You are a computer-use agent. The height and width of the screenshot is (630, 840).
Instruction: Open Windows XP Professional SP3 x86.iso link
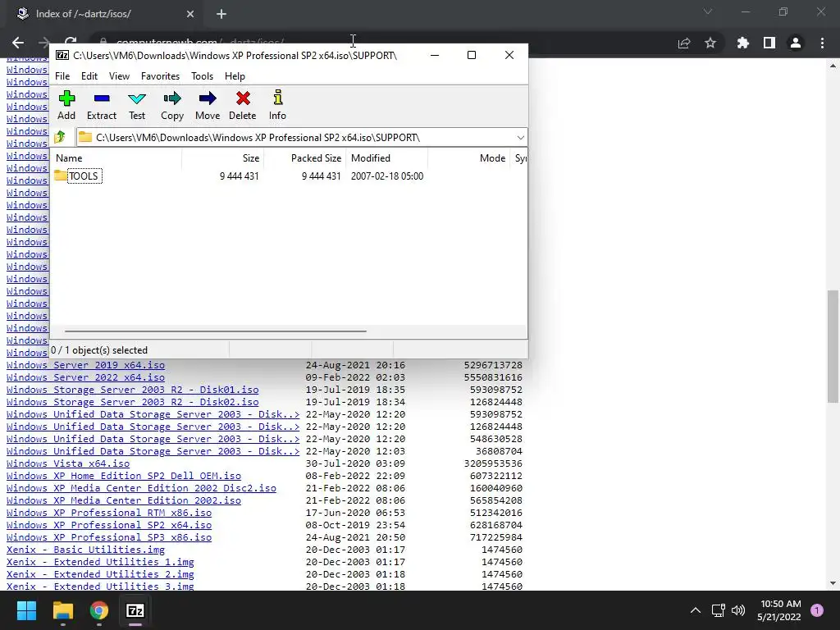(x=109, y=537)
